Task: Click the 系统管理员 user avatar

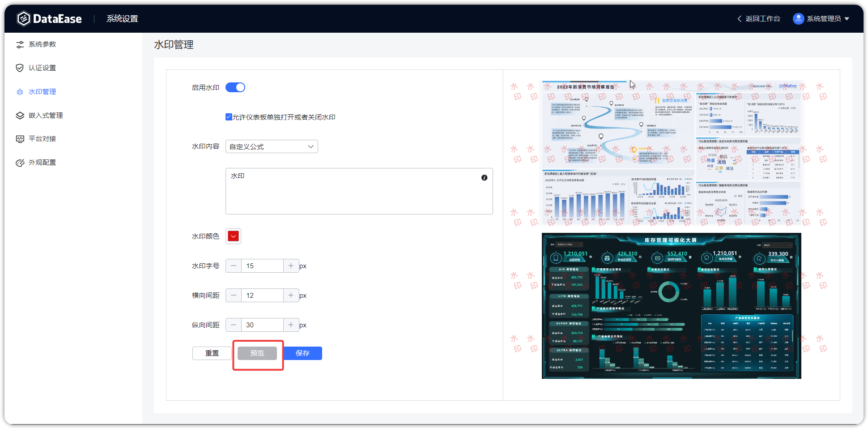Action: 798,18
